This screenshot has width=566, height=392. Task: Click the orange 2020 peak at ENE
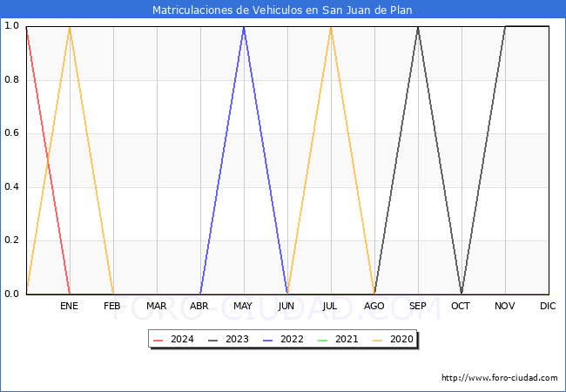point(70,28)
